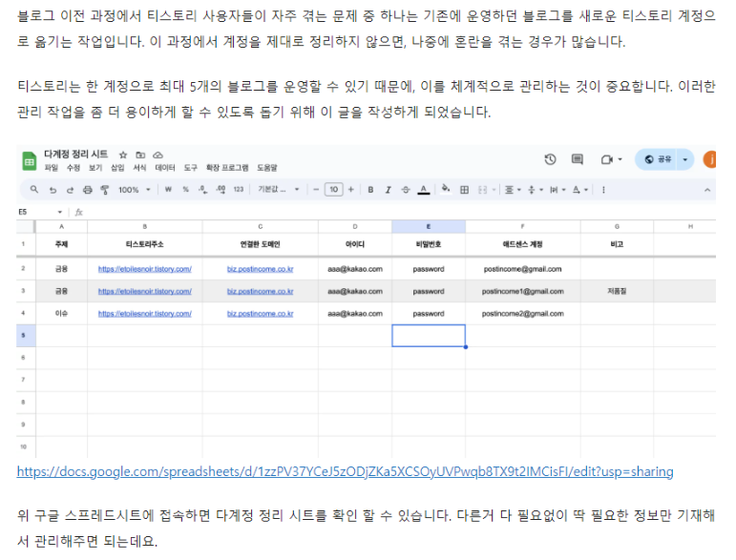The width and height of the screenshot is (736, 560).
Task: Select the 저품질 note cell
Action: point(617,291)
